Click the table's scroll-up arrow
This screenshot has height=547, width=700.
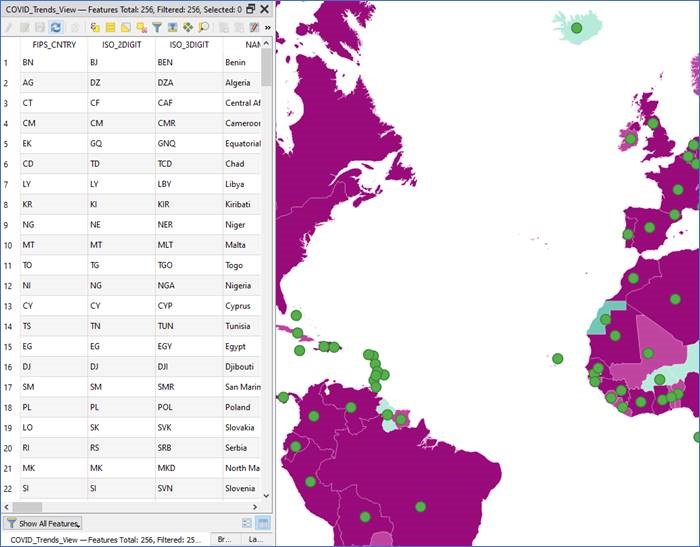(267, 43)
